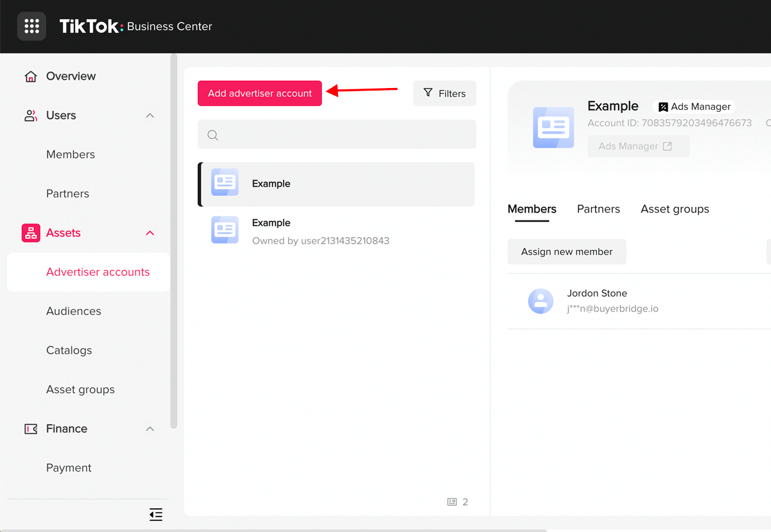Switch to the Partners tab
Screen dimensions: 771x532
pyautogui.click(x=598, y=209)
